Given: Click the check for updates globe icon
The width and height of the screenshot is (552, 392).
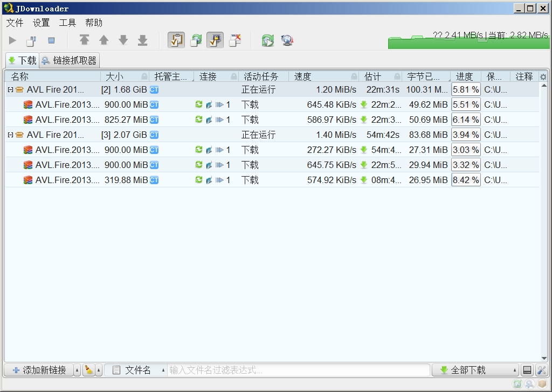Looking at the screenshot, I should coord(287,40).
